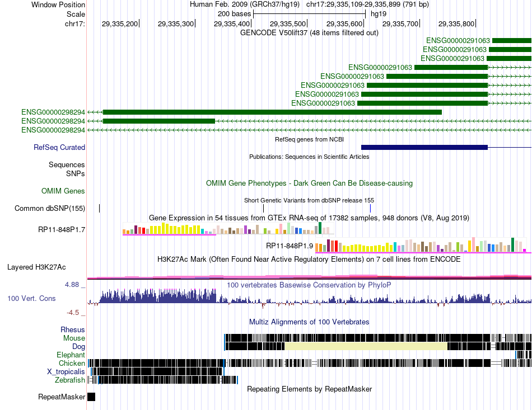Open RefSeq genes from NCBI title
Viewport: 532px width, 410px height.
(309, 139)
